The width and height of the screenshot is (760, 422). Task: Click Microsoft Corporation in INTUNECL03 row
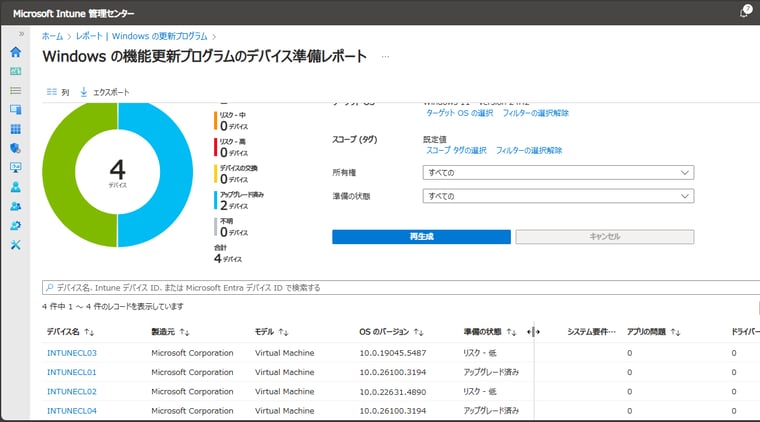point(192,353)
